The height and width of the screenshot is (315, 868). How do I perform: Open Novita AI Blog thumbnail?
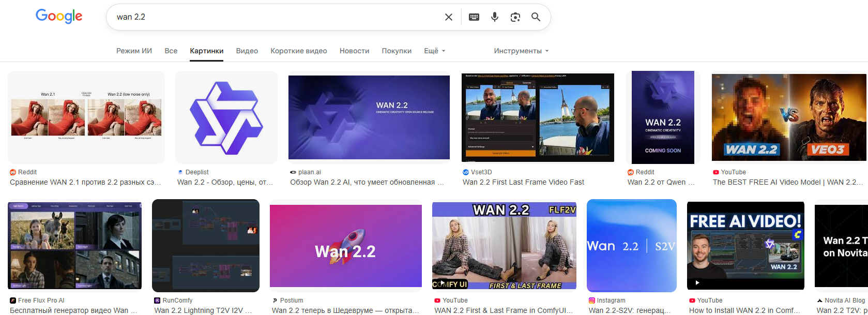click(x=841, y=246)
